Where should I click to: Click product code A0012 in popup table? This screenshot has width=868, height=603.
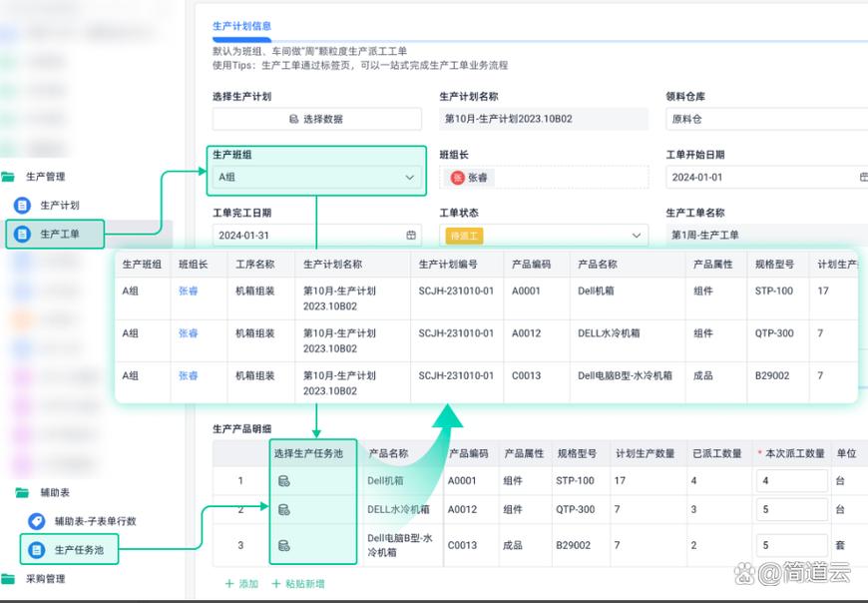(526, 333)
